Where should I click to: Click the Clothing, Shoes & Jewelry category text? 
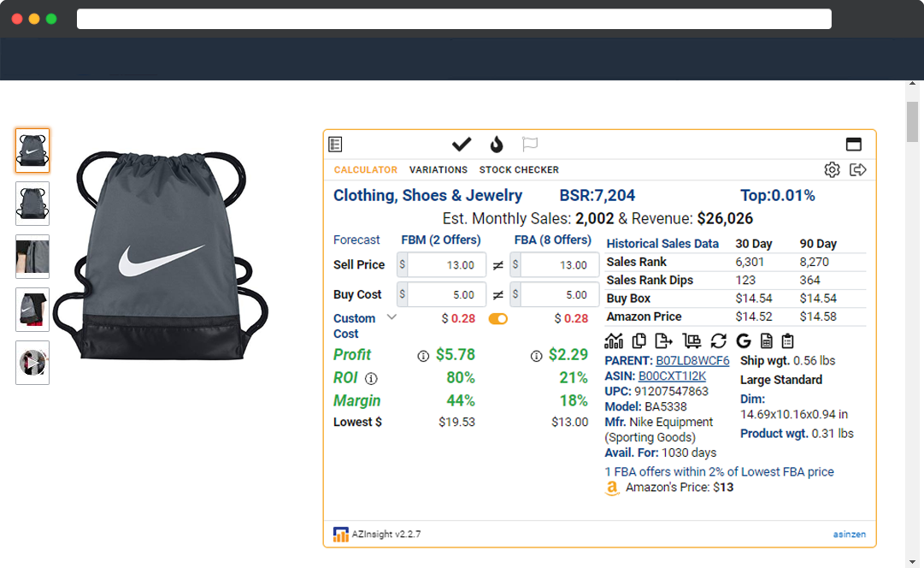(x=428, y=195)
